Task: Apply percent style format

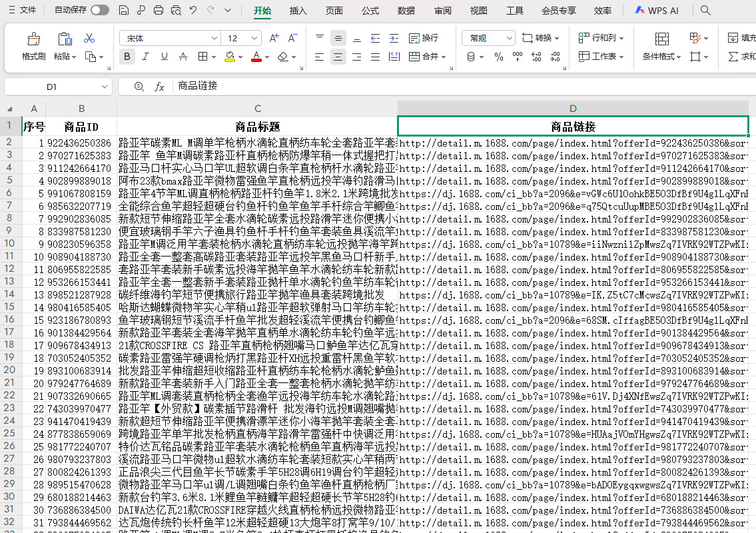Action: [x=498, y=57]
